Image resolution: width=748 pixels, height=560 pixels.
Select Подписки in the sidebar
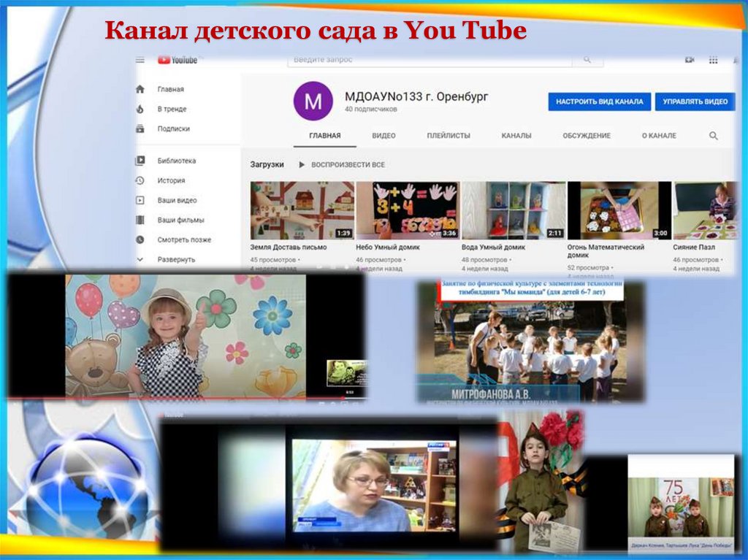174,129
